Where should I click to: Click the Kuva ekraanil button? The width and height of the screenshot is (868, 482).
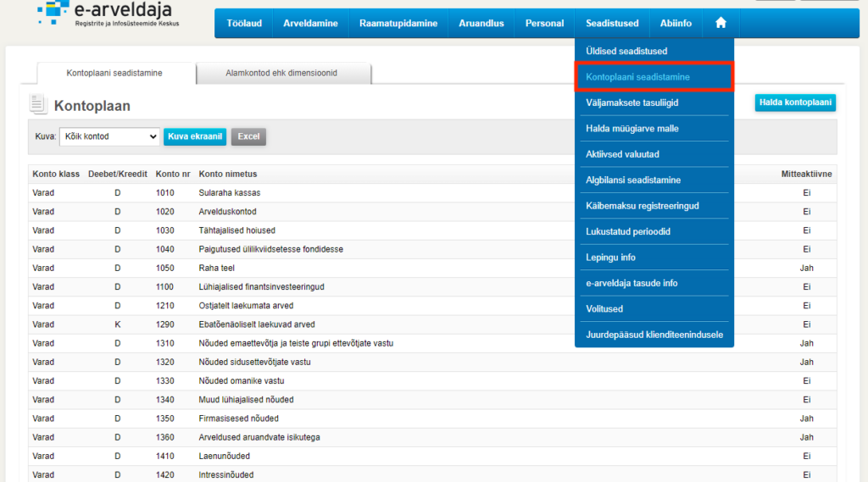click(195, 136)
